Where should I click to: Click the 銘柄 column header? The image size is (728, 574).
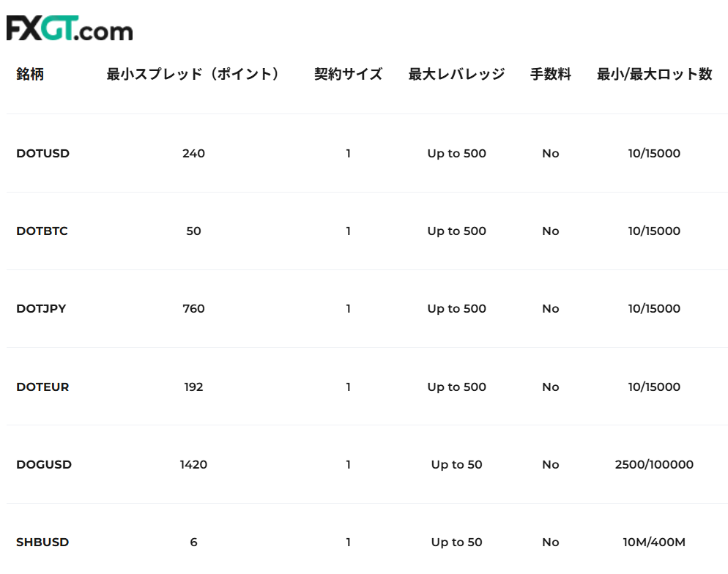(x=30, y=74)
